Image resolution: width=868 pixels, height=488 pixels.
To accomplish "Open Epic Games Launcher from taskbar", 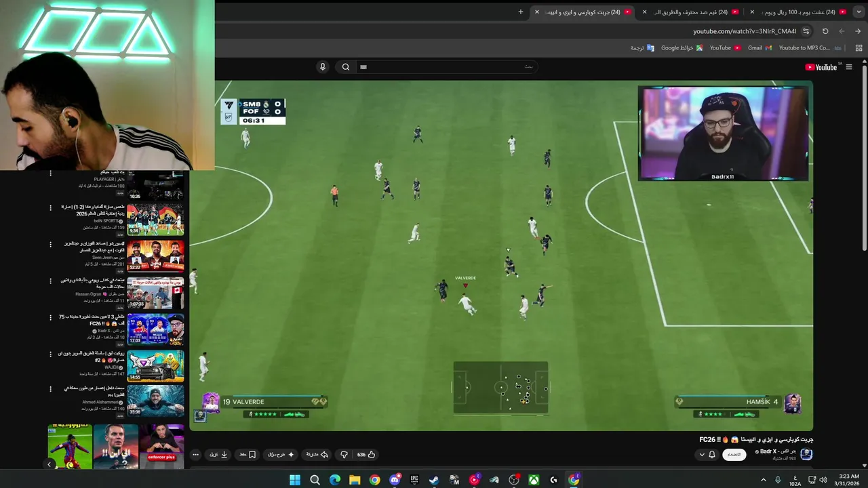I will pos(414,480).
